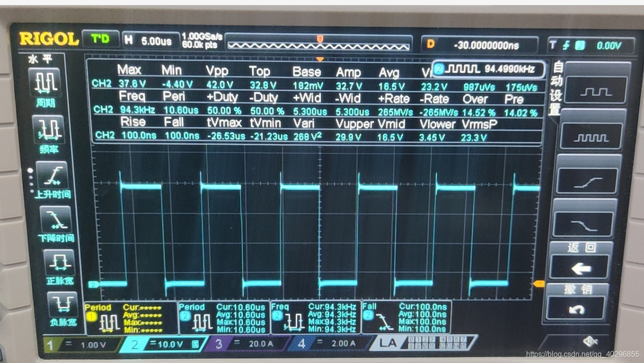
Task: Select the 负脉宽 negative pulse width icon
Action: pyautogui.click(x=62, y=304)
